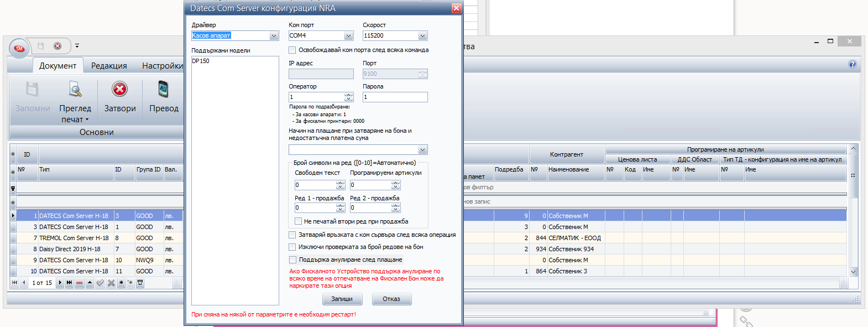Click the Затвори ribbon button
868x327 pixels.
[x=120, y=97]
